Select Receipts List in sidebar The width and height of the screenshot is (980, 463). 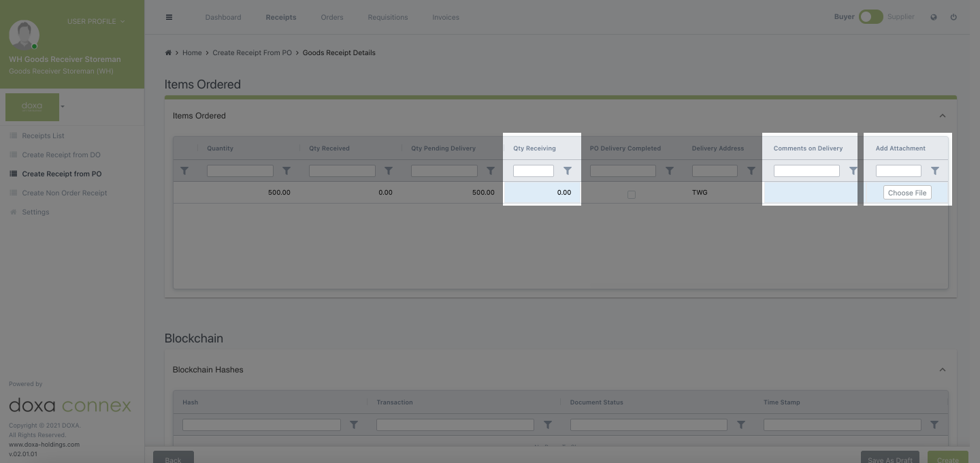(x=43, y=135)
